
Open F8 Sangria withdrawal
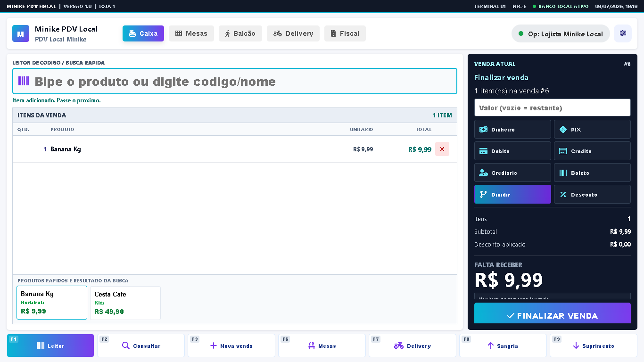[503, 346]
